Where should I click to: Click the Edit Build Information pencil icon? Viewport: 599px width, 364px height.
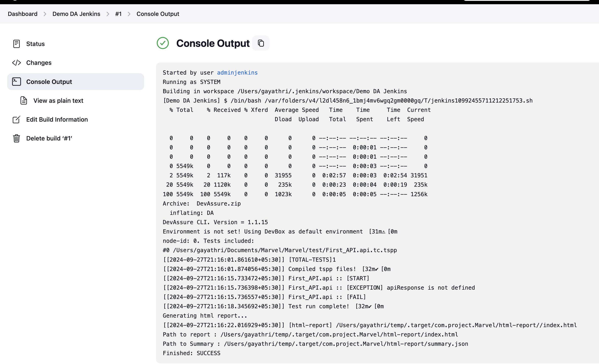tap(16, 119)
